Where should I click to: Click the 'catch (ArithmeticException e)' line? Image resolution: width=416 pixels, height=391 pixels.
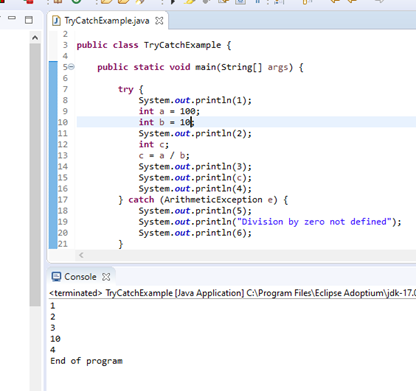point(203,200)
